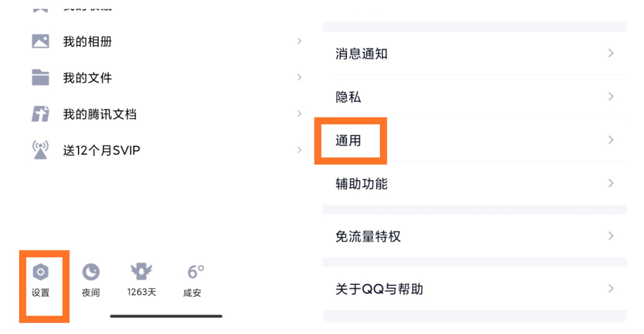Tap the home indicator bar at bottom

tap(166, 316)
